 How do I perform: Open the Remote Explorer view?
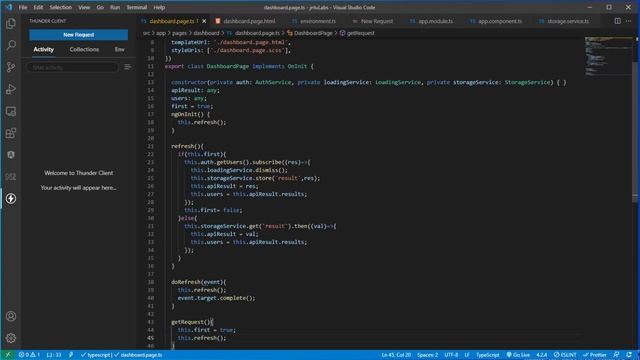[x=11, y=111]
